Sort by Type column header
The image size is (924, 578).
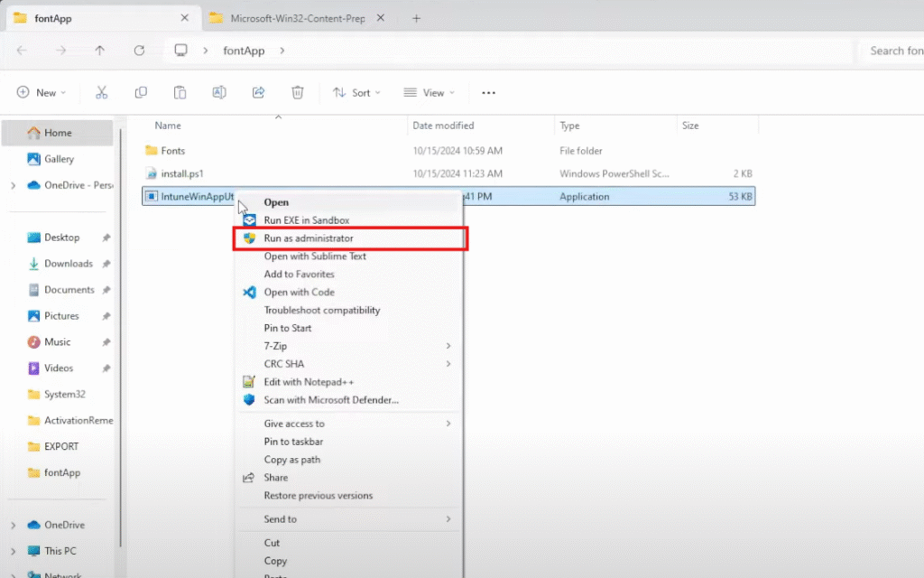click(x=569, y=126)
